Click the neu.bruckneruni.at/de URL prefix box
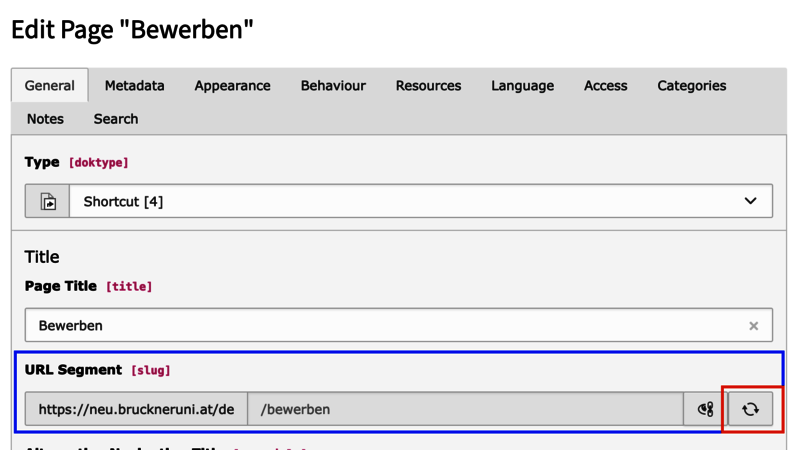The height and width of the screenshot is (450, 800). [136, 409]
